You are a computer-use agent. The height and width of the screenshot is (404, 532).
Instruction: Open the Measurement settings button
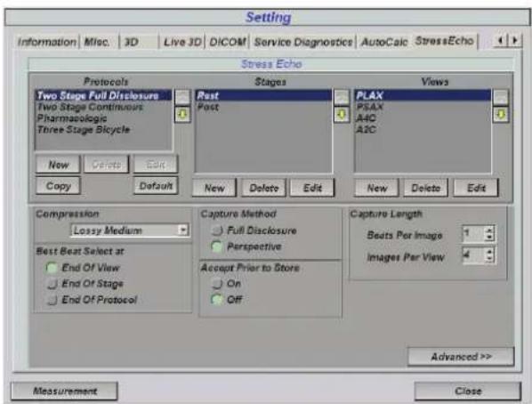coord(65,391)
